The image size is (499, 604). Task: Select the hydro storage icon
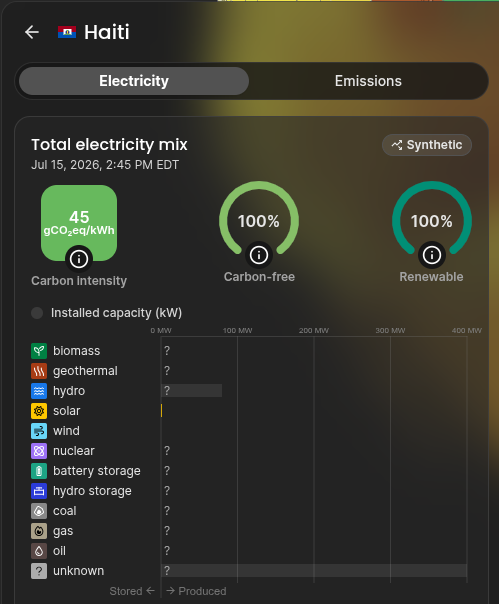[39, 491]
